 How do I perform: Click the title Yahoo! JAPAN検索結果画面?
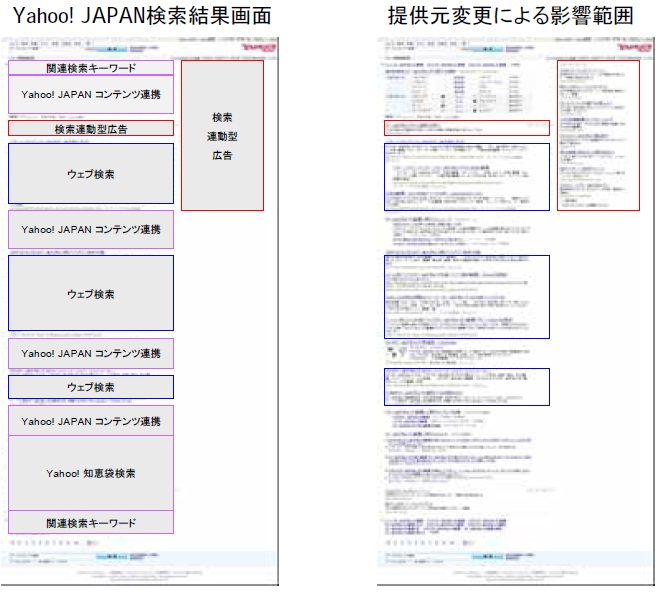142,16
